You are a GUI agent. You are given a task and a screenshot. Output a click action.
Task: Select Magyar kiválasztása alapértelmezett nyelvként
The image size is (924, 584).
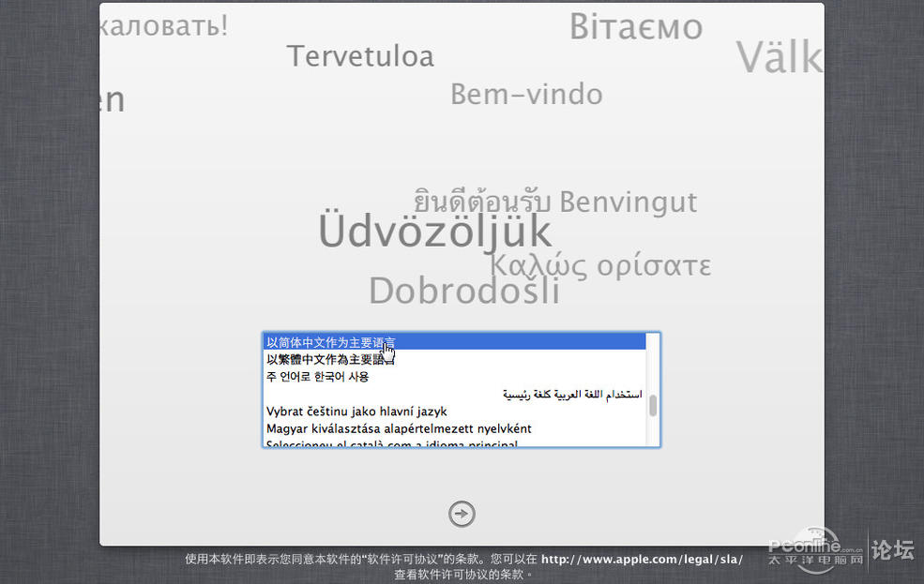pos(454,428)
